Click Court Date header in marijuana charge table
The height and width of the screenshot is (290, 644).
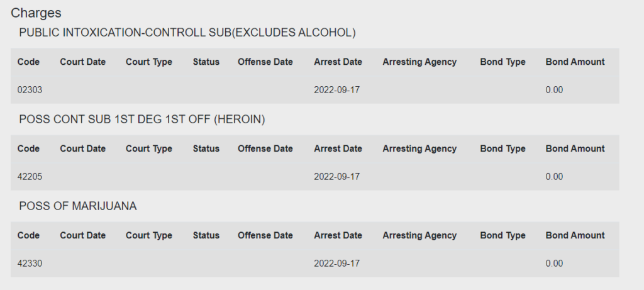click(x=82, y=235)
